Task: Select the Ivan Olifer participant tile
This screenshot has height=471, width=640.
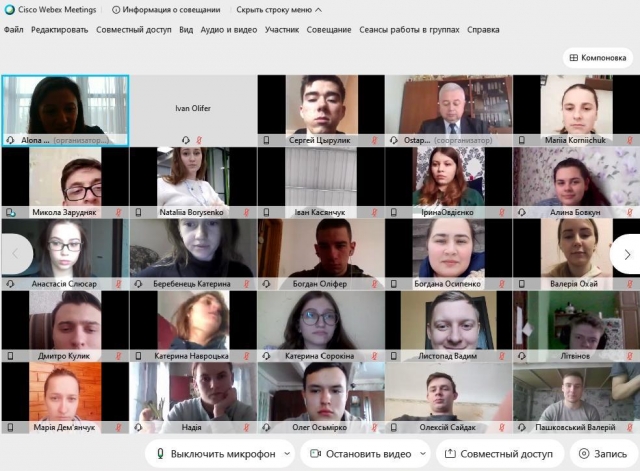Action: pyautogui.click(x=193, y=111)
